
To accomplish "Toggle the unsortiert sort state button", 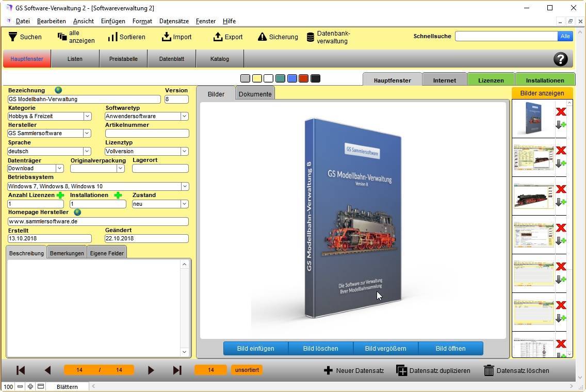I will click(247, 370).
